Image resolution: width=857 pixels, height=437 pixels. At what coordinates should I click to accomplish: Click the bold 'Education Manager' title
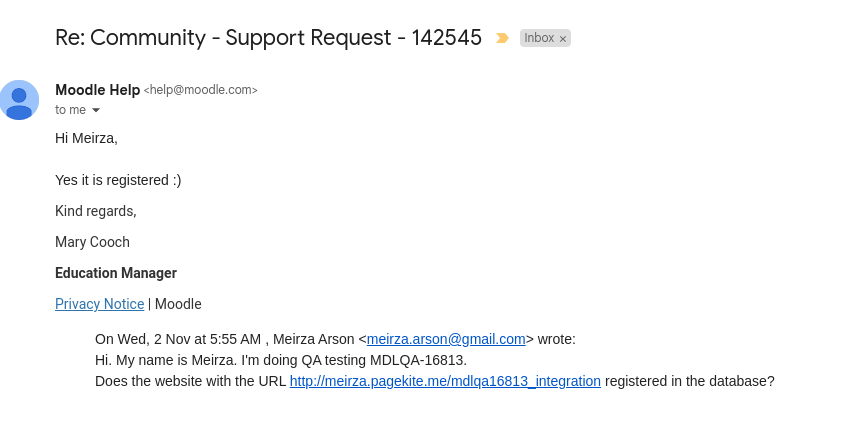tap(116, 273)
